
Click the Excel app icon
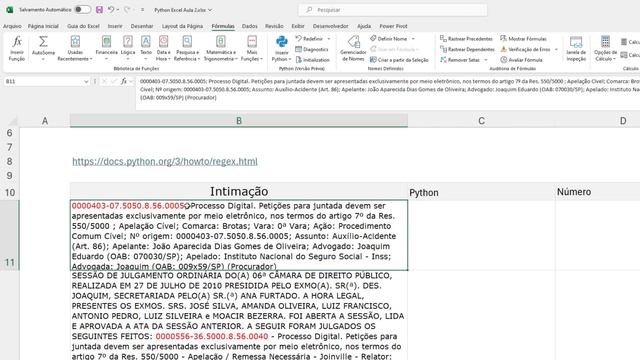pyautogui.click(x=9, y=9)
